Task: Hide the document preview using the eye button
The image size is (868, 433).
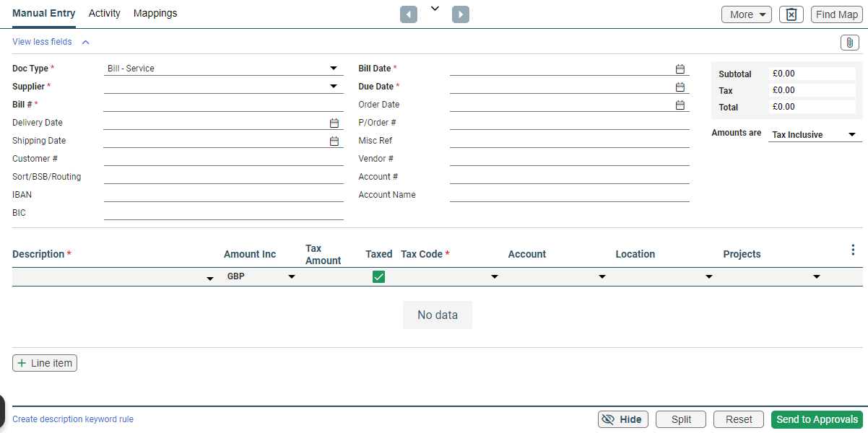Action: click(622, 419)
